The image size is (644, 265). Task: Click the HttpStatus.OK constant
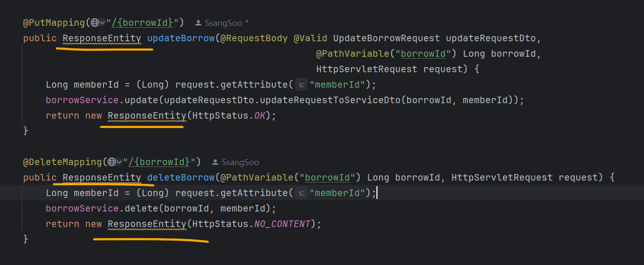tap(229, 115)
